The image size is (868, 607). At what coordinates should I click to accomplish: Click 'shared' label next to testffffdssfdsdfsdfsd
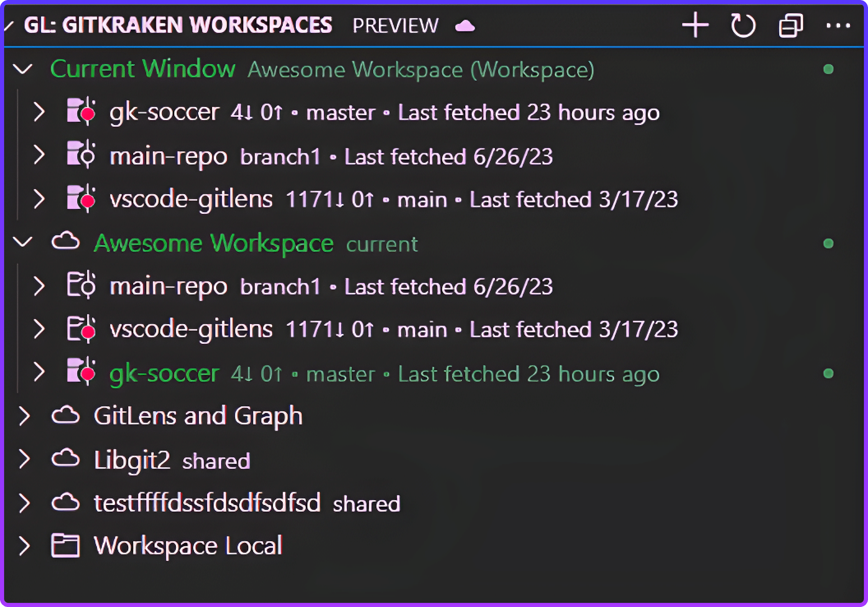(x=367, y=504)
